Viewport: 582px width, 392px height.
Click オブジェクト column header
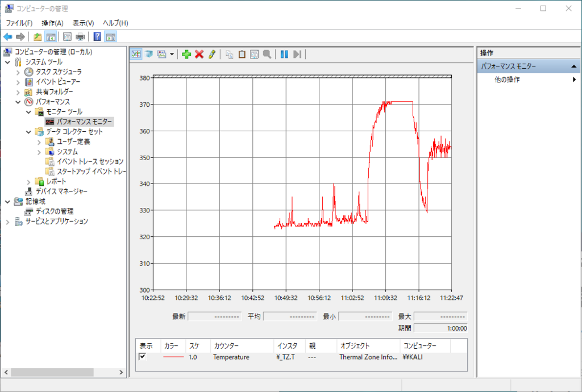tap(368, 345)
